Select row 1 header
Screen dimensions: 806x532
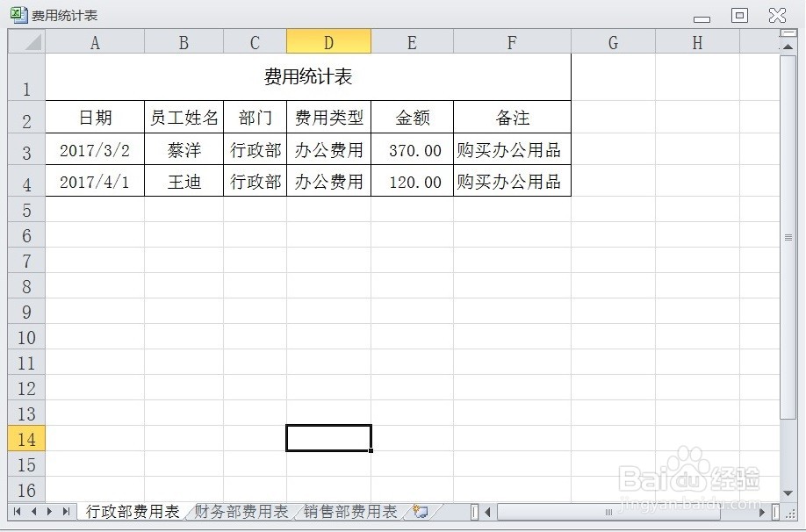[x=26, y=77]
